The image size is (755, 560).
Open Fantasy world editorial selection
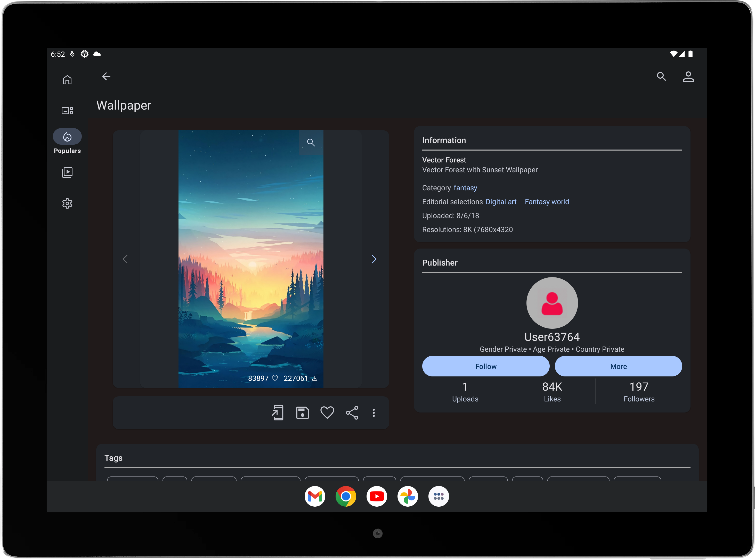(x=546, y=202)
